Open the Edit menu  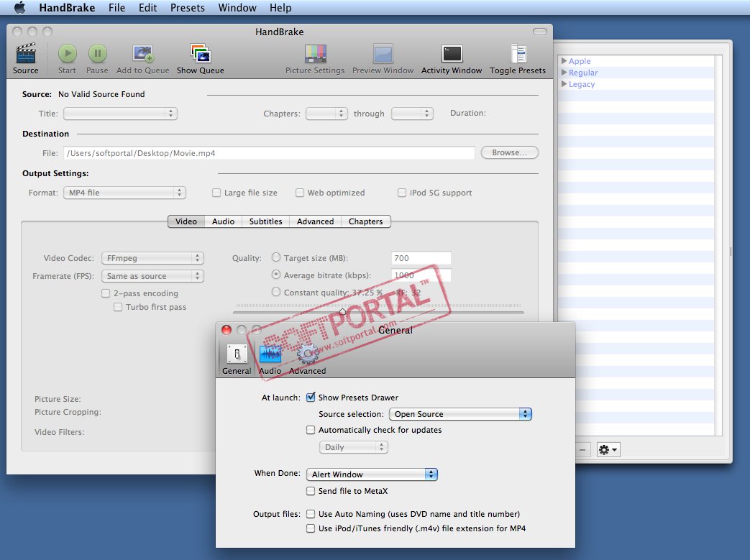(x=148, y=8)
